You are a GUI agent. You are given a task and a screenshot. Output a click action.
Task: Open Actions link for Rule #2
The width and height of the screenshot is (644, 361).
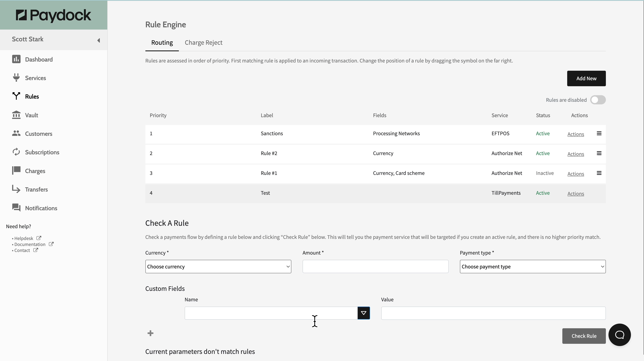[x=575, y=154]
